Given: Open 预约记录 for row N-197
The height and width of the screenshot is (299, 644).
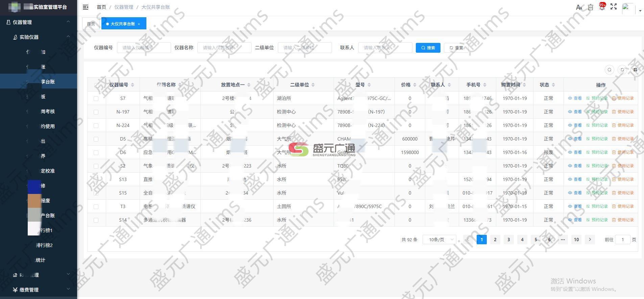Looking at the screenshot, I should point(597,112).
